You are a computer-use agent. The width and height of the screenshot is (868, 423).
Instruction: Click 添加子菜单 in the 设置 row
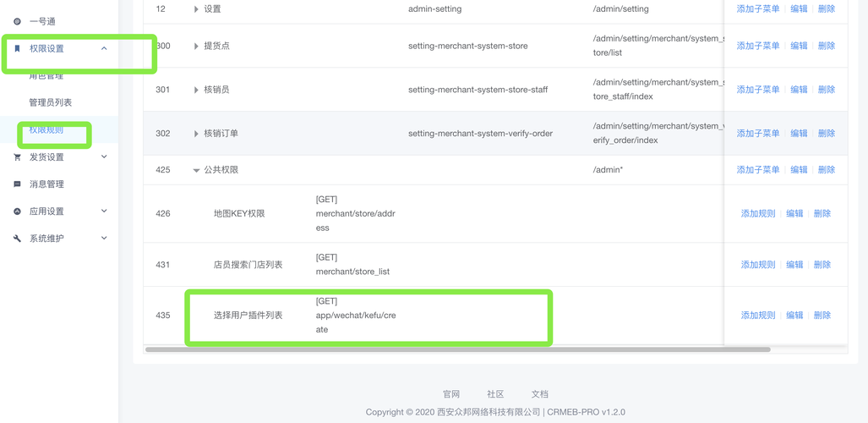pyautogui.click(x=758, y=8)
